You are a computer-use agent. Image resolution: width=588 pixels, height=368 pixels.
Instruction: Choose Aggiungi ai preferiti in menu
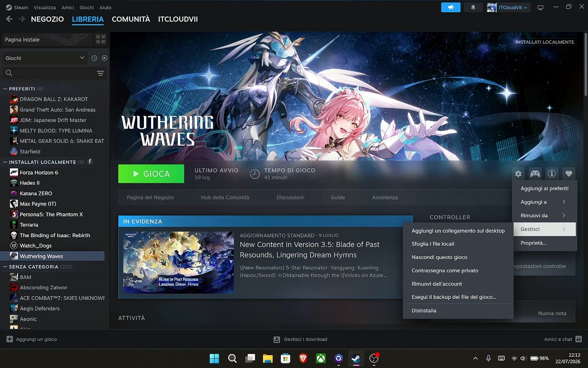pos(545,189)
